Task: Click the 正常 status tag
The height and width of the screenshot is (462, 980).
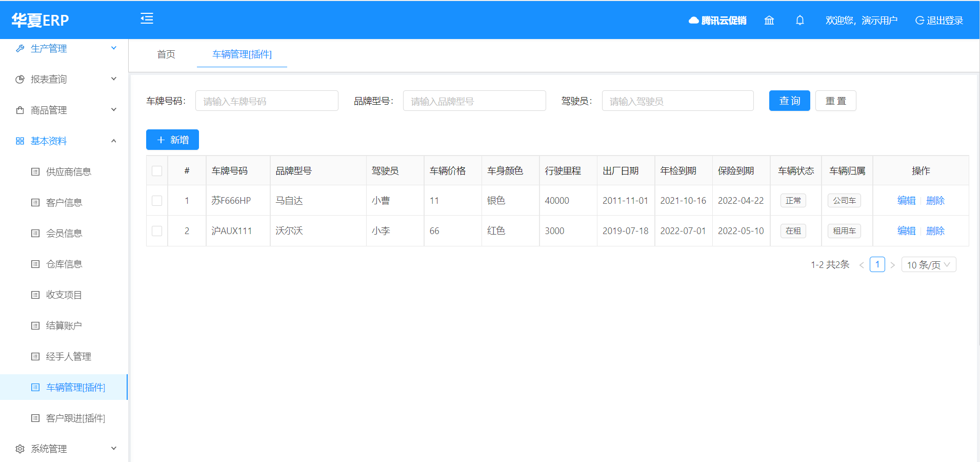Action: [793, 201]
